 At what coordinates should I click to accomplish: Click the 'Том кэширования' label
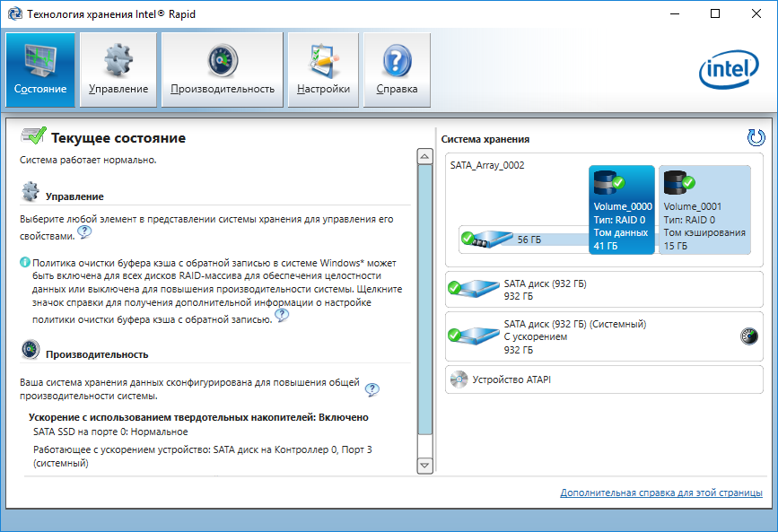704,232
